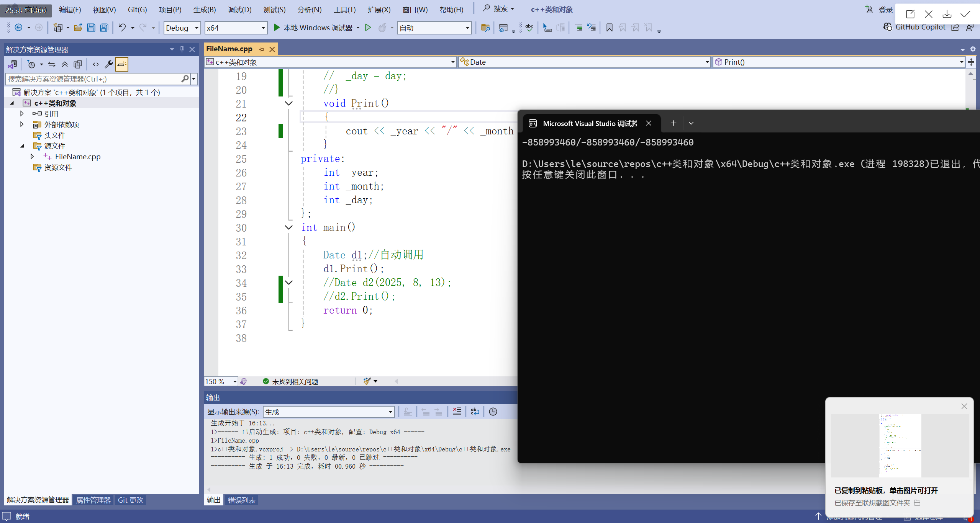980x523 pixels.
Task: Click the output timestamp clock icon
Action: coord(493,412)
